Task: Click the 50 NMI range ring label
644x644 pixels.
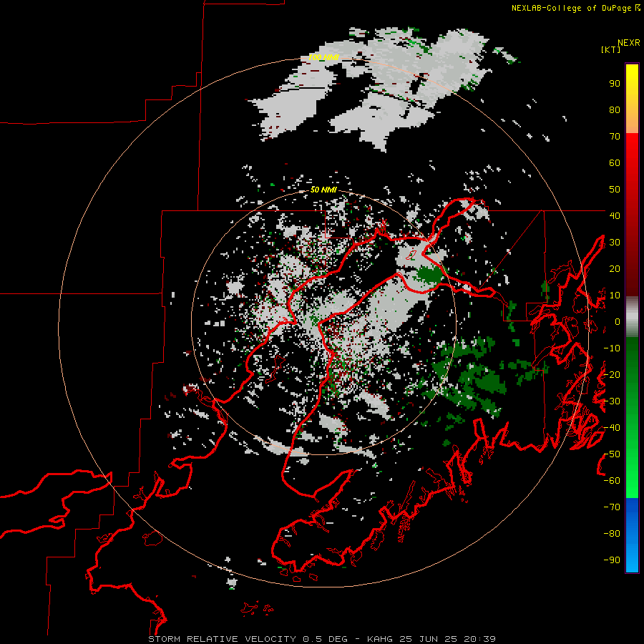Action: click(323, 190)
